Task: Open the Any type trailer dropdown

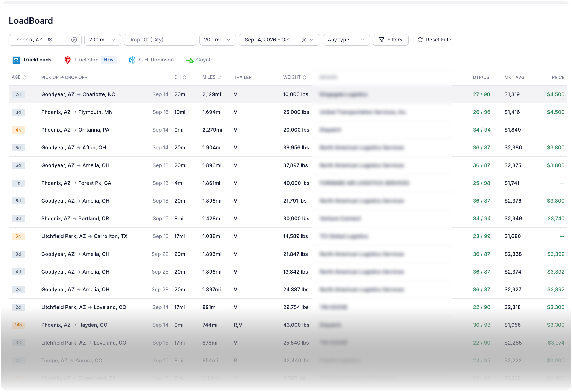Action: pos(346,40)
